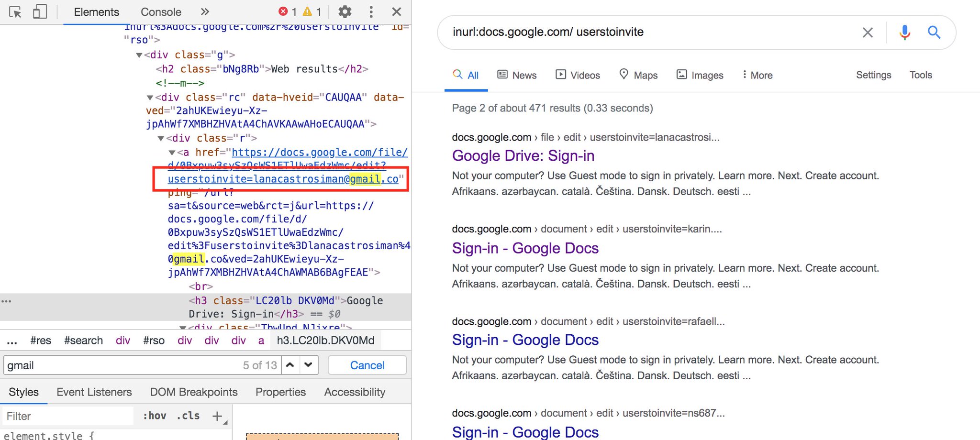Collapse the div class="rc" node
The width and height of the screenshot is (980, 440).
150,98
